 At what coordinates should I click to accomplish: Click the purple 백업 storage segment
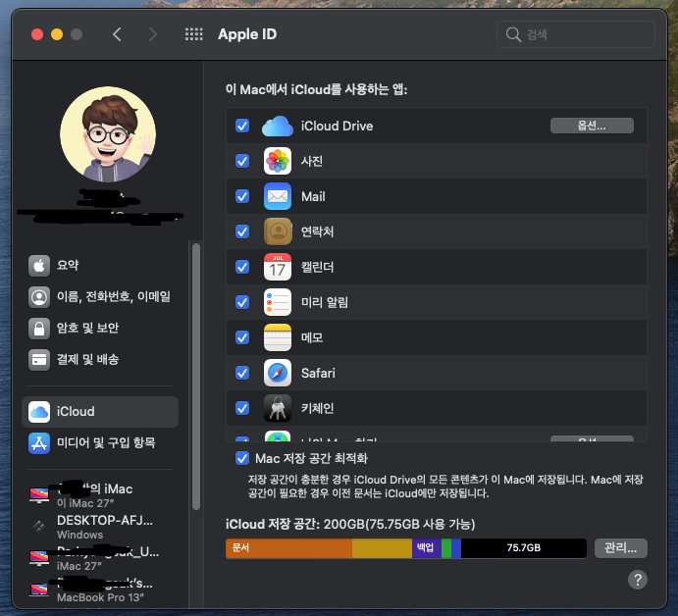427,548
